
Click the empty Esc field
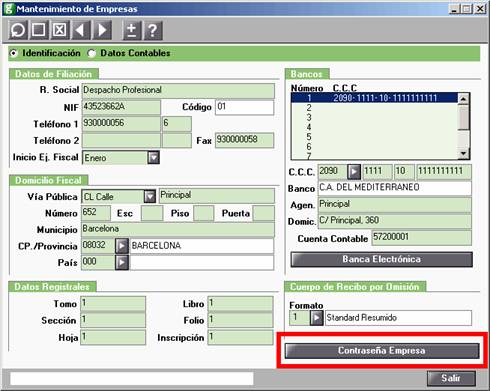[152, 213]
